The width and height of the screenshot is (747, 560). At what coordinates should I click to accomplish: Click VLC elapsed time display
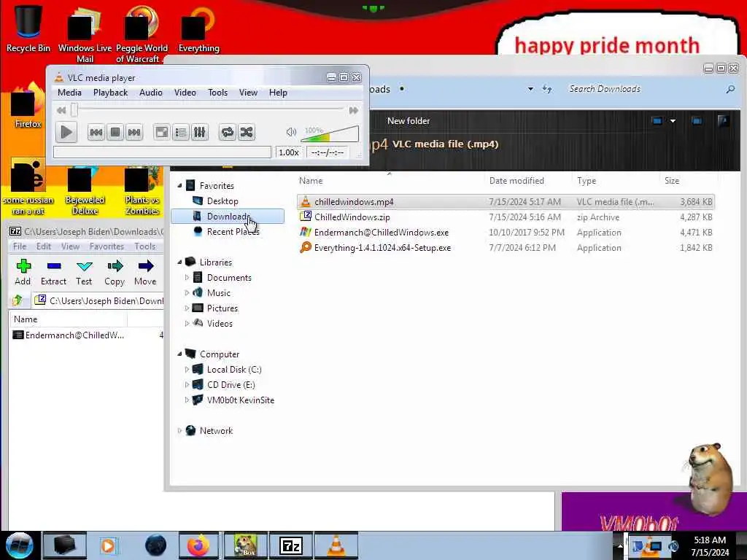pyautogui.click(x=328, y=152)
